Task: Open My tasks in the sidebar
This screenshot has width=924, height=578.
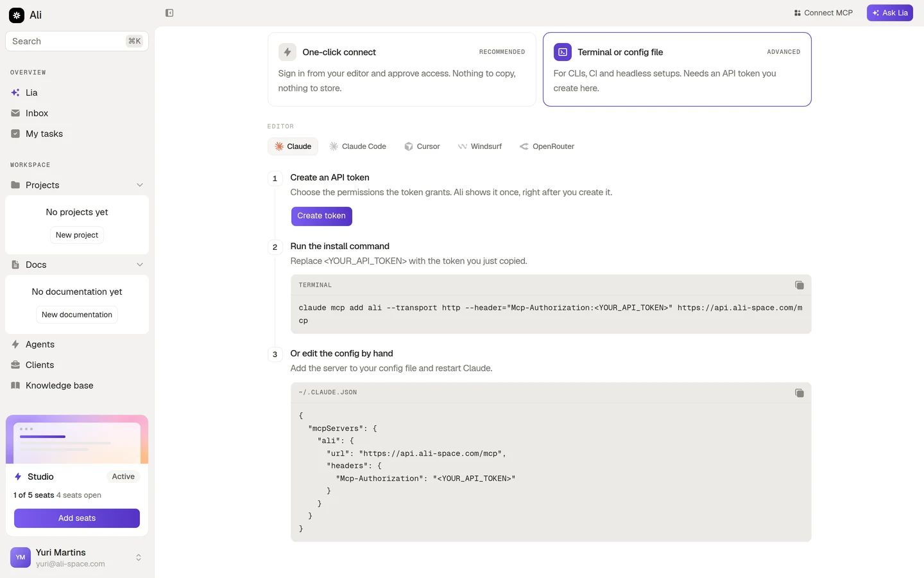Action: [x=77, y=134]
